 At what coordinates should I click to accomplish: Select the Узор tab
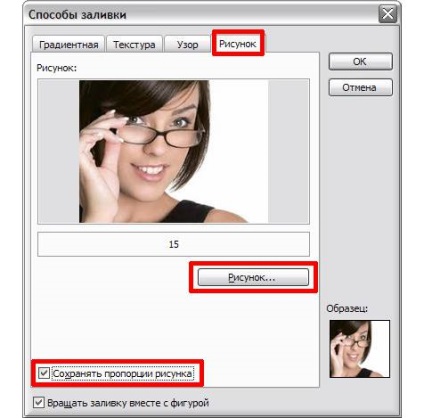(x=187, y=44)
